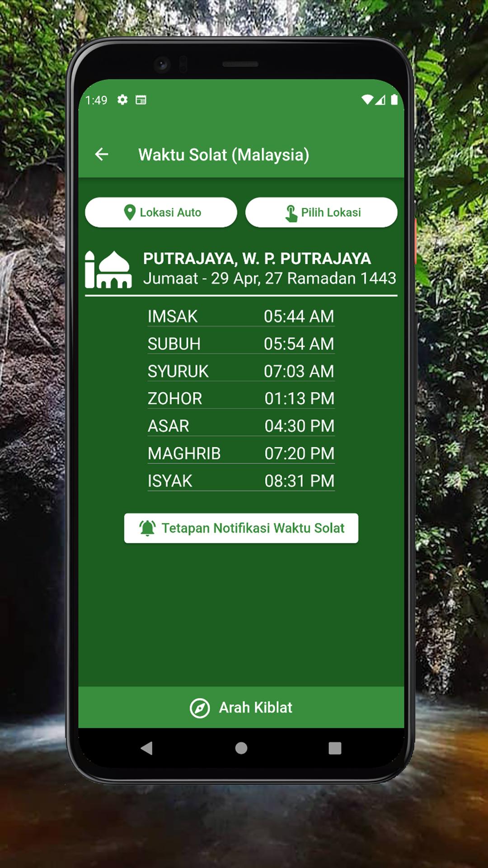Tap the cellular signal icon
488x868 pixels.
(x=380, y=100)
